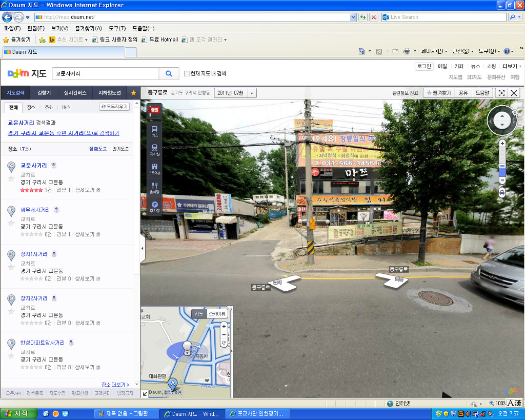This screenshot has height=420, width=525.
Task: Zoom out roadview with the minus button
Action: point(502,180)
